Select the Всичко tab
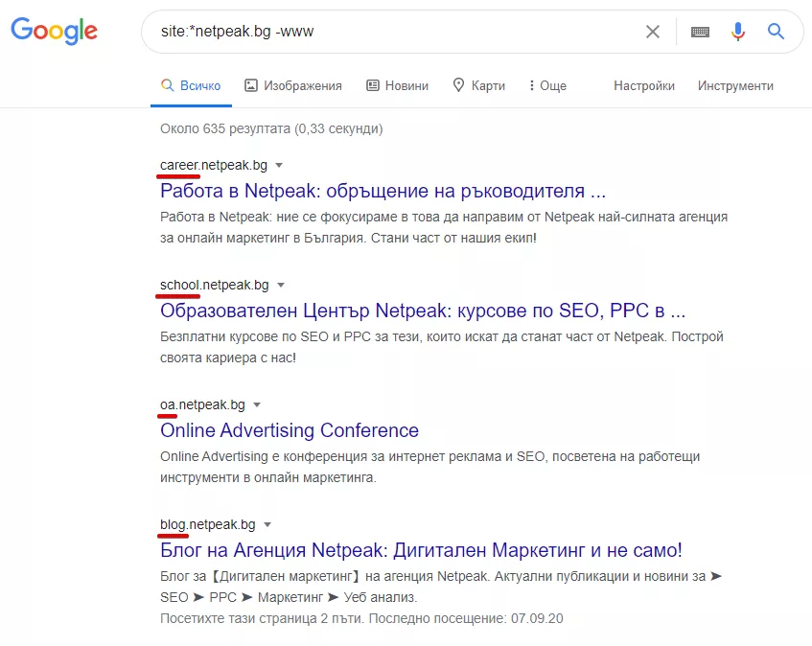 pyautogui.click(x=191, y=85)
